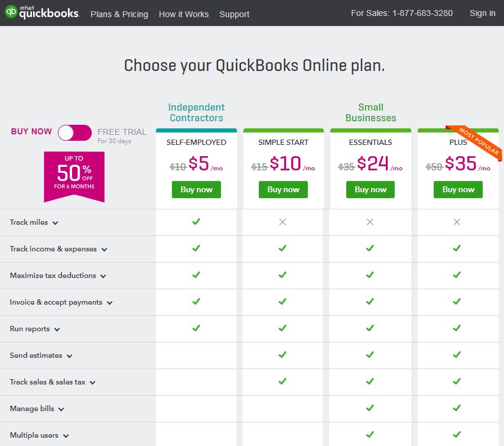This screenshot has height=446, width=504.
Task: Click Track miles X mark under Plus
Action: (457, 222)
